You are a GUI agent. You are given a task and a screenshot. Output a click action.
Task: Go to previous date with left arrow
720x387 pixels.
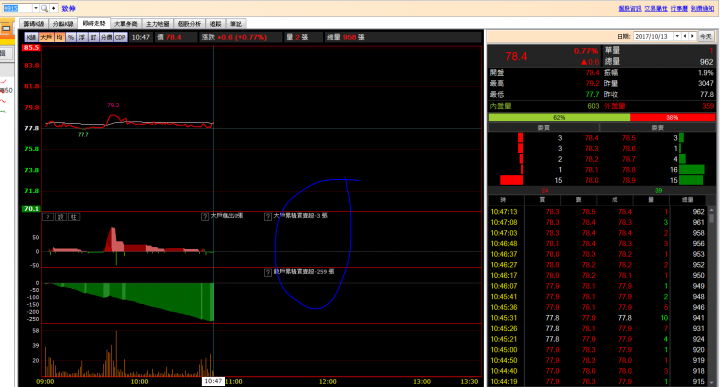click(x=685, y=36)
